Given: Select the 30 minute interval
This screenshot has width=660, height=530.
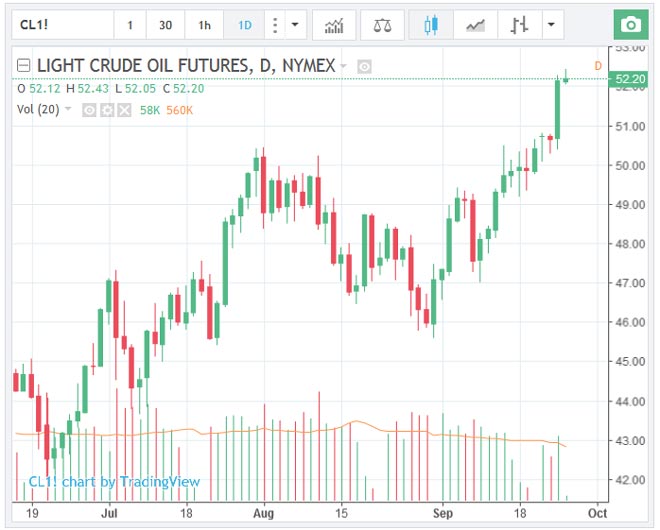Looking at the screenshot, I should click(x=165, y=24).
